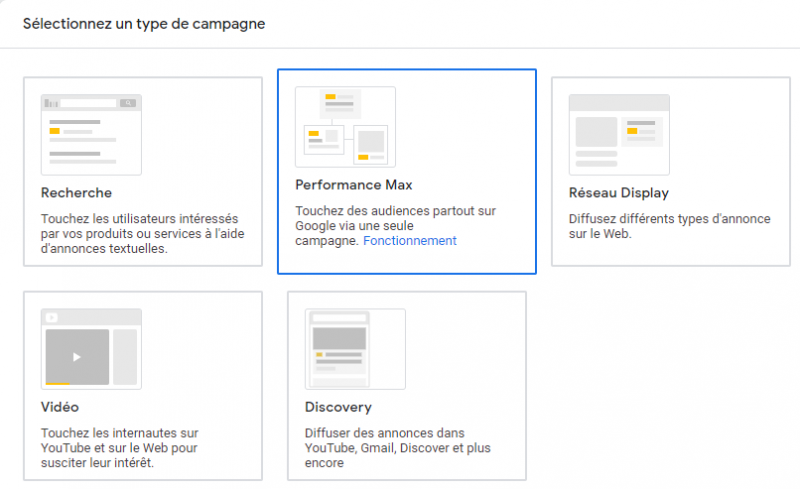Select the Vidéo campaign title
The width and height of the screenshot is (800, 489).
60,407
